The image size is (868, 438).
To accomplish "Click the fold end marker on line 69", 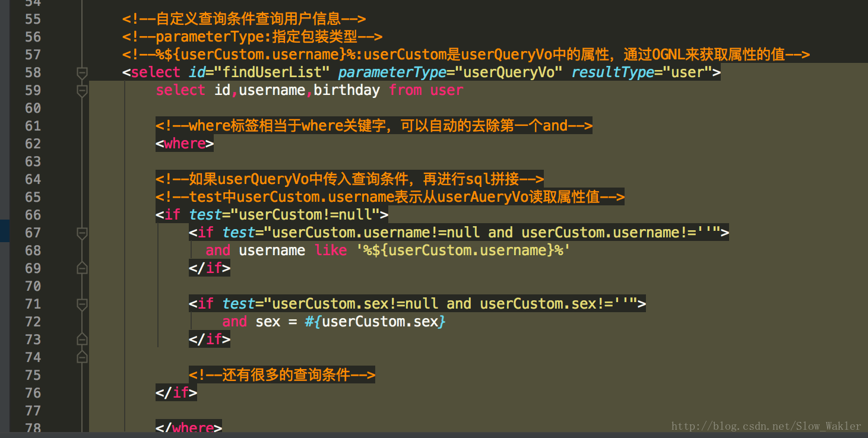I will coord(82,269).
